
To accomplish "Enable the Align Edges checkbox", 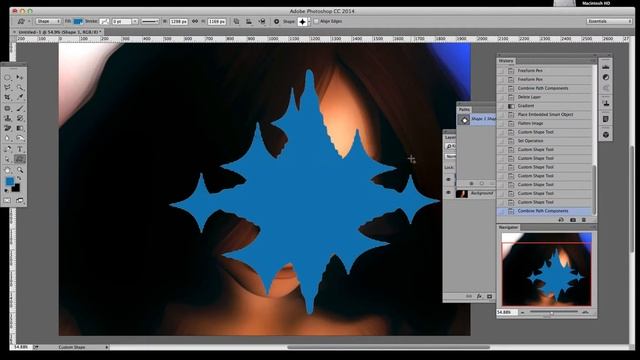I will [x=316, y=21].
